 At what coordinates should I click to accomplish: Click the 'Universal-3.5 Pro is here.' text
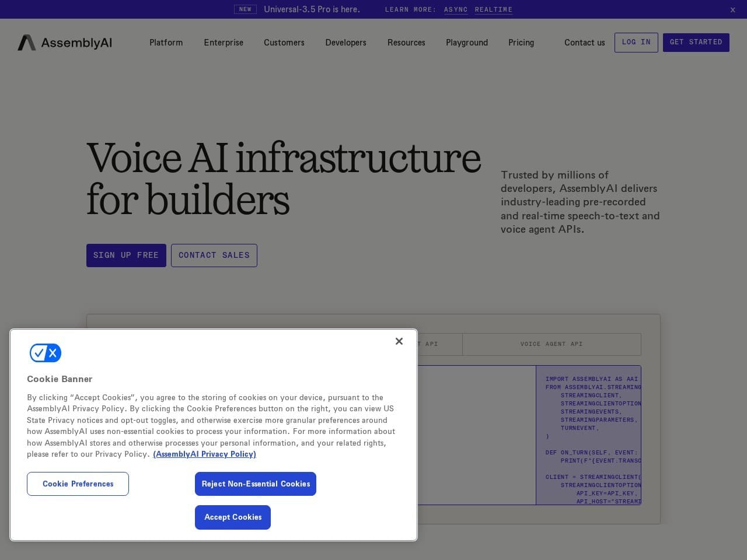pyautogui.click(x=312, y=9)
